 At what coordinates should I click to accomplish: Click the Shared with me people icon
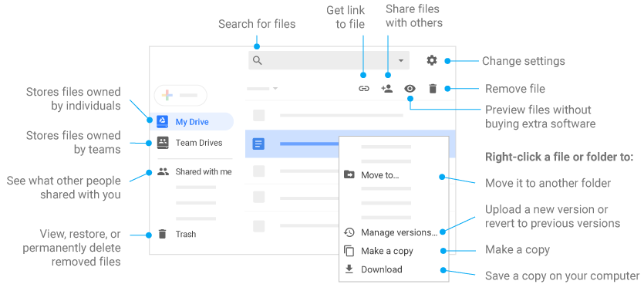point(163,172)
